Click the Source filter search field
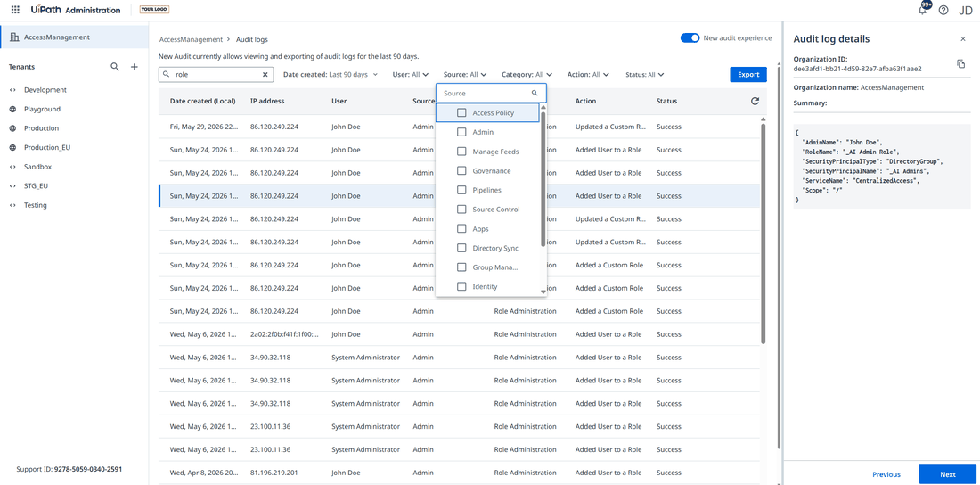The image size is (980, 485). point(491,94)
